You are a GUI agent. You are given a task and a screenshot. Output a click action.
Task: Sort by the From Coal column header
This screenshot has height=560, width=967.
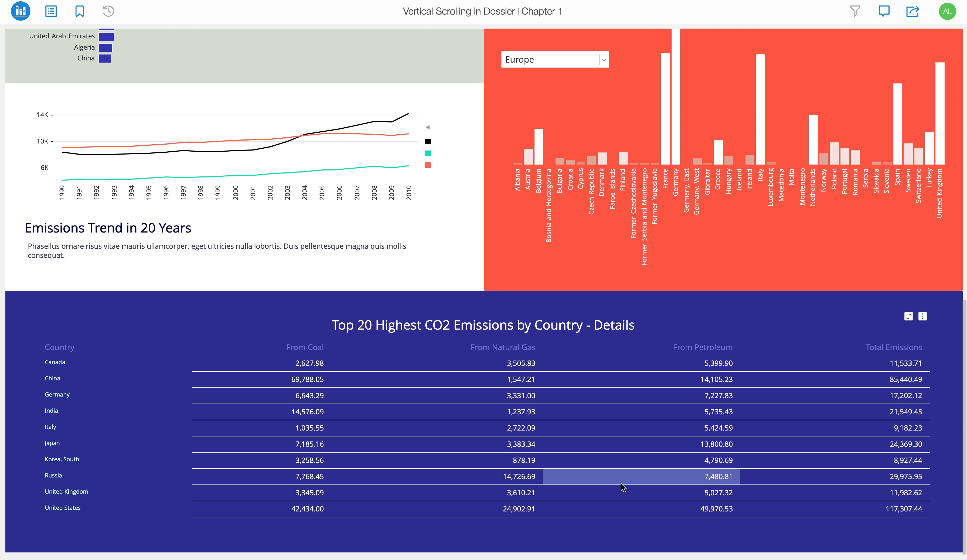pos(305,347)
